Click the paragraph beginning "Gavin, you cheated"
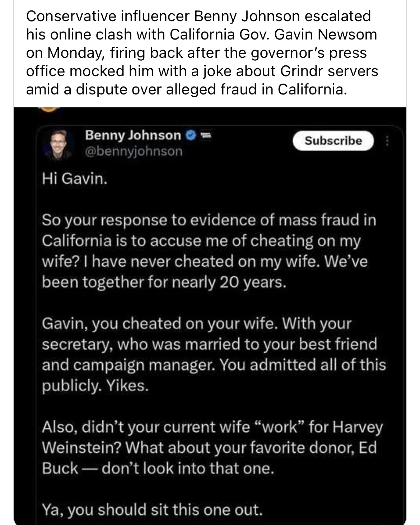The width and height of the screenshot is (420, 525). point(214,354)
